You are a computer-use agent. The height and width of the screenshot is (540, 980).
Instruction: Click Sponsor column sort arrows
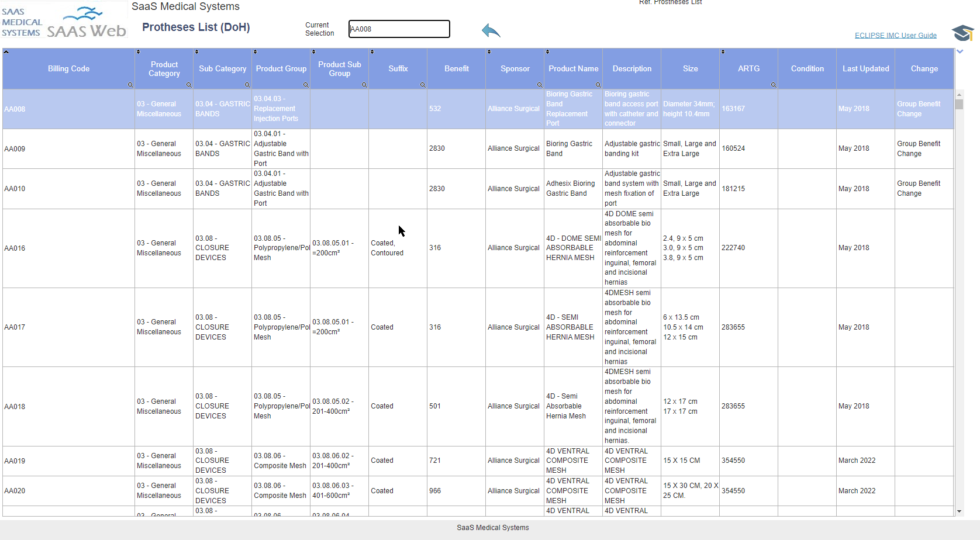coord(489,52)
